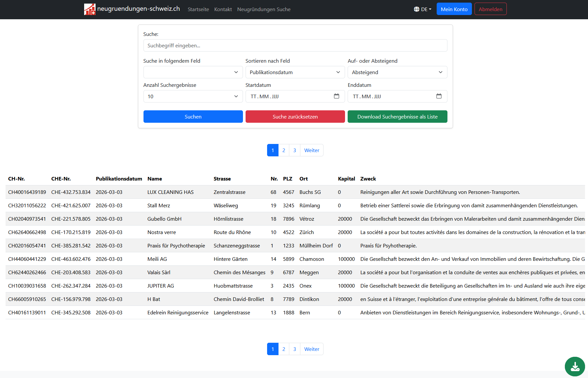Select page 3 in bottom pagination
The height and width of the screenshot is (378, 588).
(x=294, y=349)
